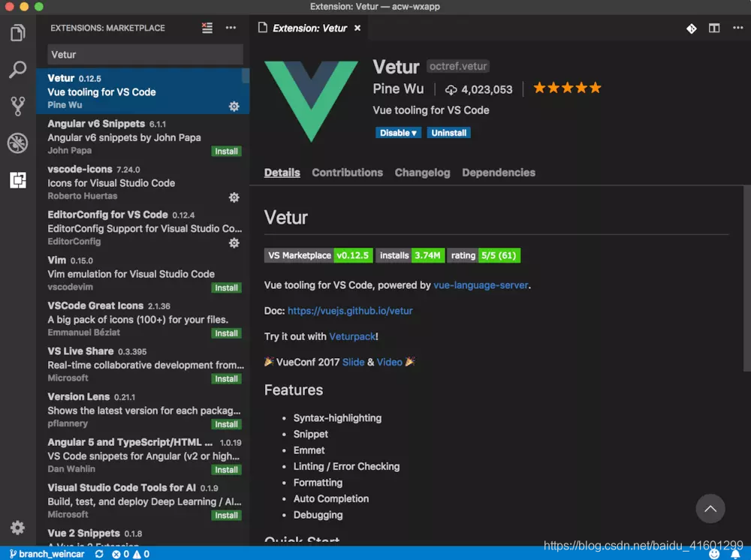This screenshot has width=751, height=560.
Task: Click the notifications bell in status bar
Action: point(736,554)
